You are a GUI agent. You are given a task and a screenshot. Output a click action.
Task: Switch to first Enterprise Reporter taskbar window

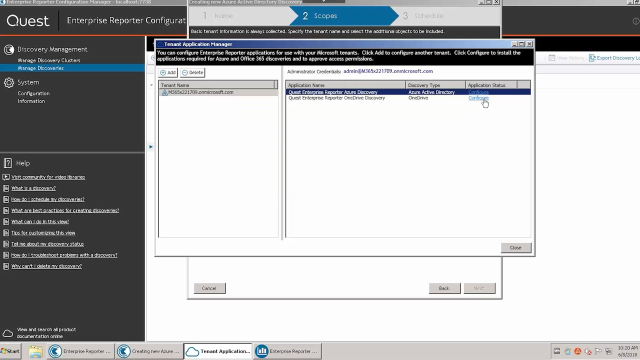pos(80,351)
